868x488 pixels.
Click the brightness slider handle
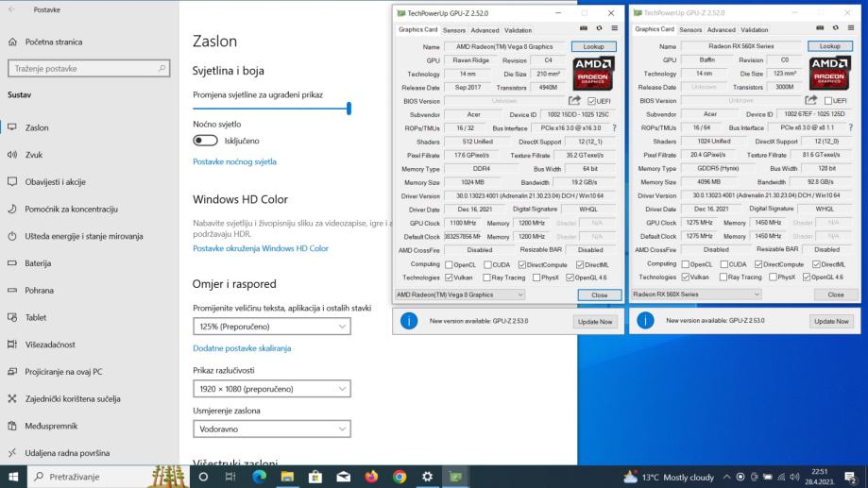tap(349, 109)
